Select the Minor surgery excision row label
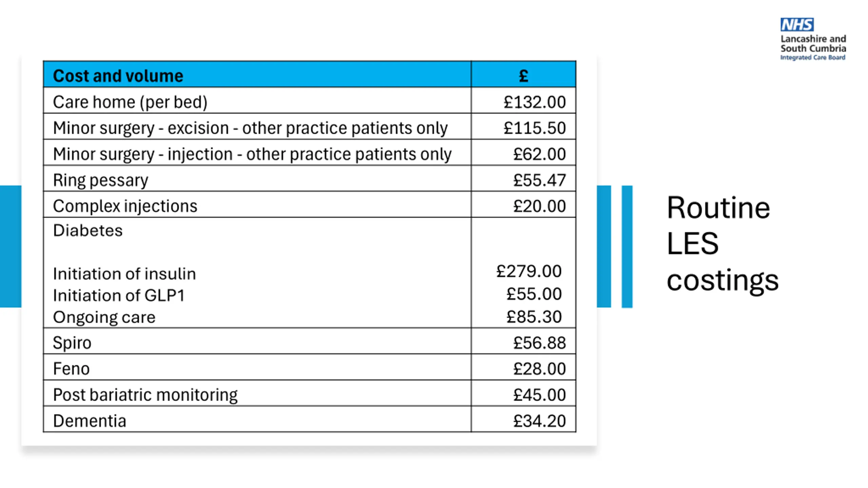The height and width of the screenshot is (488, 868). (250, 128)
